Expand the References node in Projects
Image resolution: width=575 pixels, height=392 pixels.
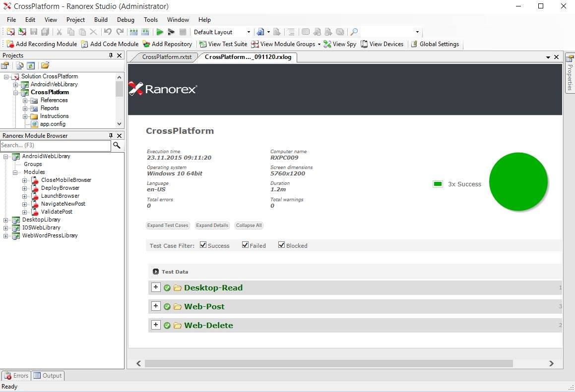click(x=24, y=100)
